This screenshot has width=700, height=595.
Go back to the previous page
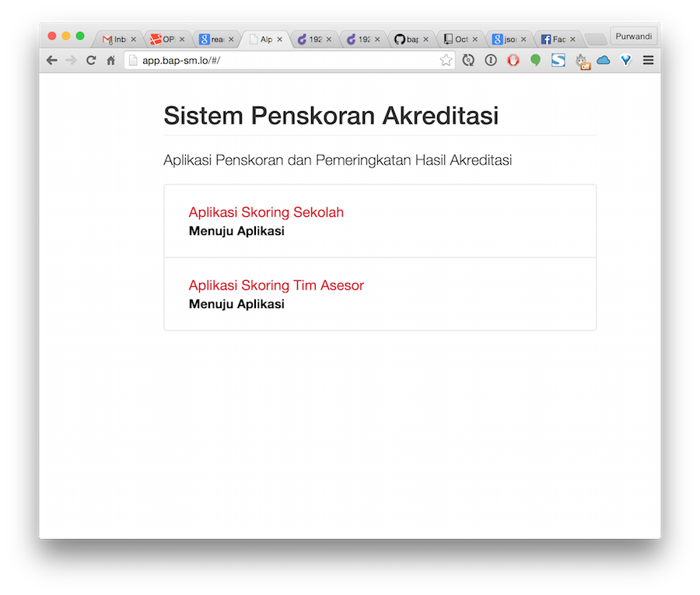tap(52, 60)
